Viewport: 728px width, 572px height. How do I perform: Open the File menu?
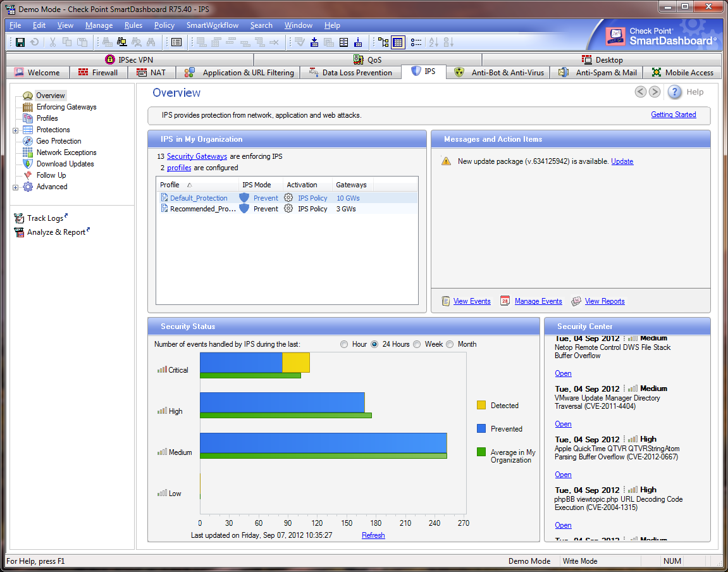15,25
